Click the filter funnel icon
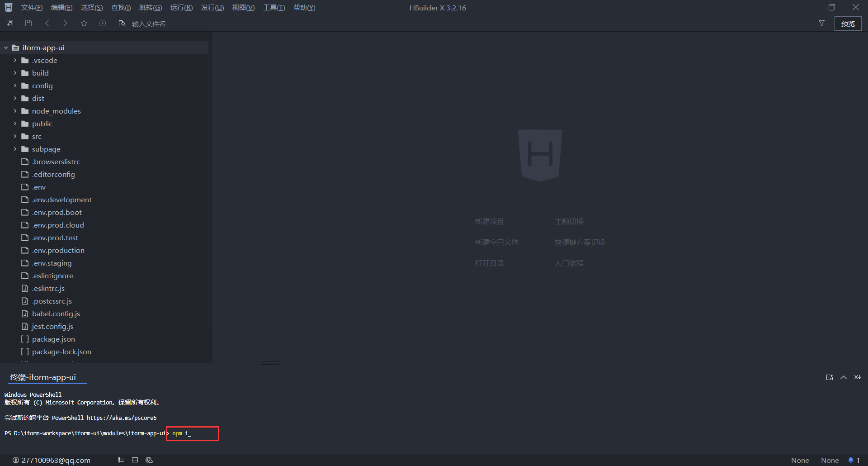The width and height of the screenshot is (868, 466). 821,24
